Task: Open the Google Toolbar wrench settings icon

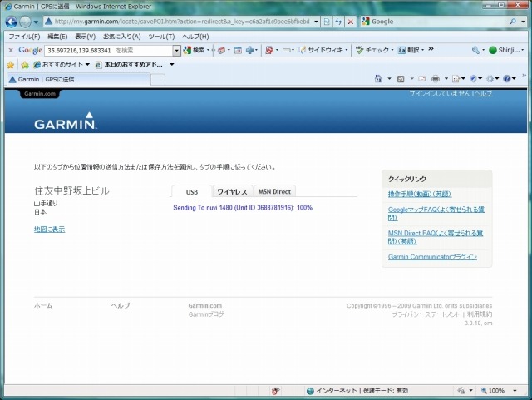Action: click(x=475, y=50)
